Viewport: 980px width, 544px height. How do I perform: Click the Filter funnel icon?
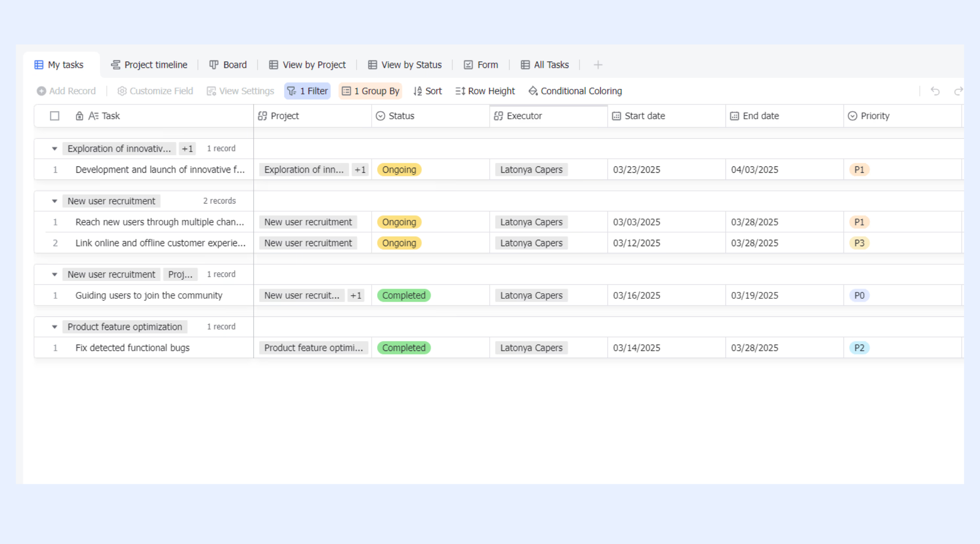(x=292, y=91)
